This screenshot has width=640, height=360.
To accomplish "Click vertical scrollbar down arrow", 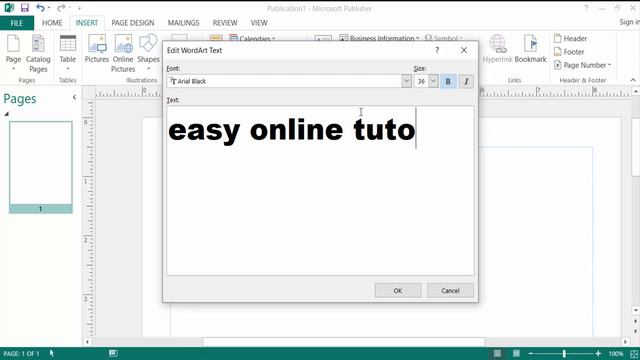I will (x=636, y=311).
